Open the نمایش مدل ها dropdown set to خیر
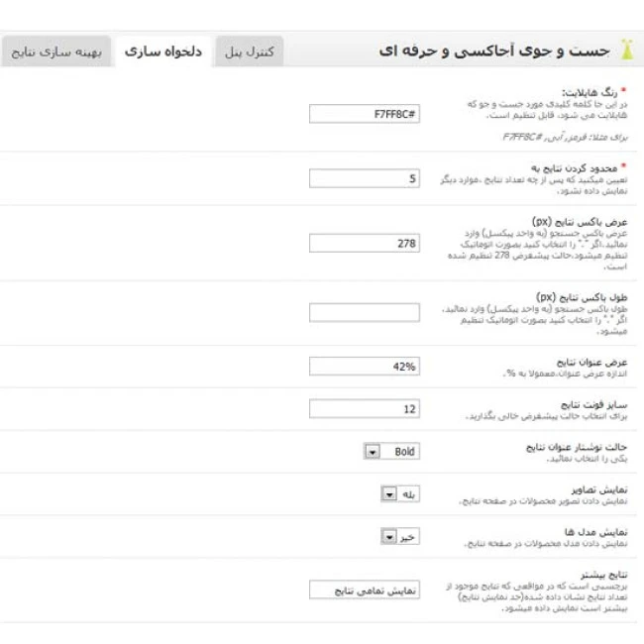 click(x=387, y=536)
